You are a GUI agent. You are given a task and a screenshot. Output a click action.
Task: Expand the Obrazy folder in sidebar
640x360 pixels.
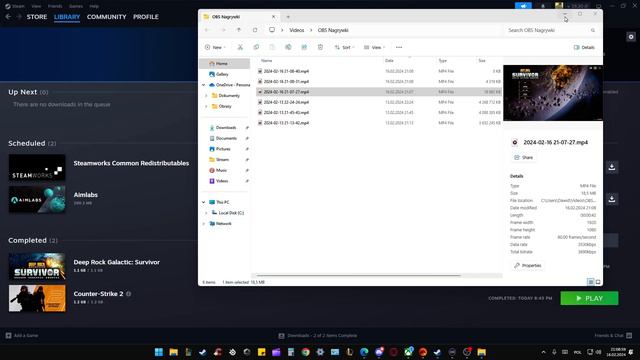(206, 106)
